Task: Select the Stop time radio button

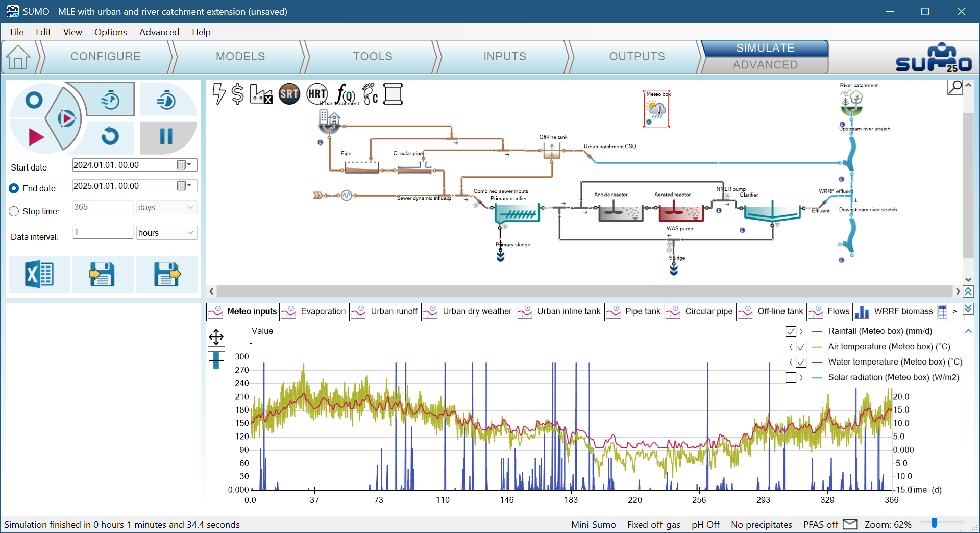Action: [14, 211]
